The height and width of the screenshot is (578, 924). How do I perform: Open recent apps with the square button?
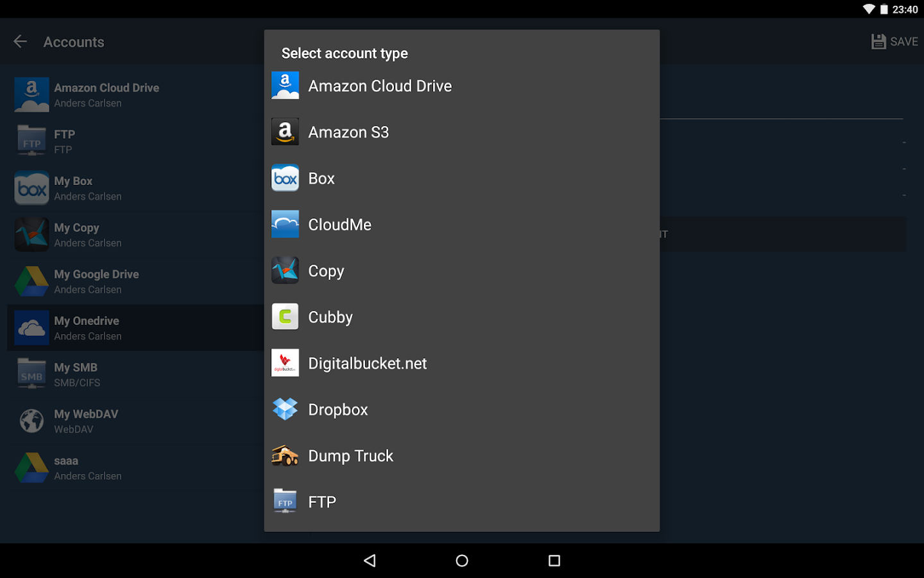pos(554,560)
